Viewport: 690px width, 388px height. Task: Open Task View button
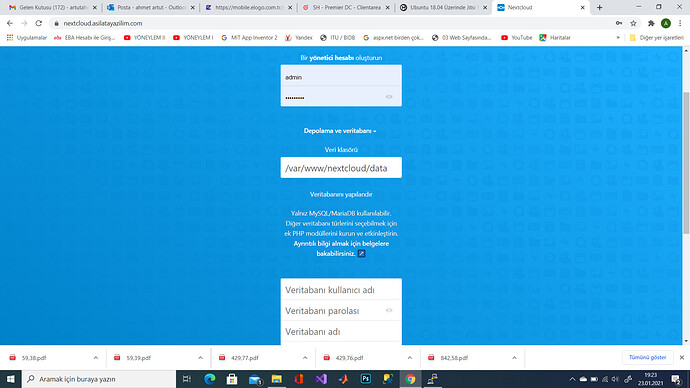[187, 379]
